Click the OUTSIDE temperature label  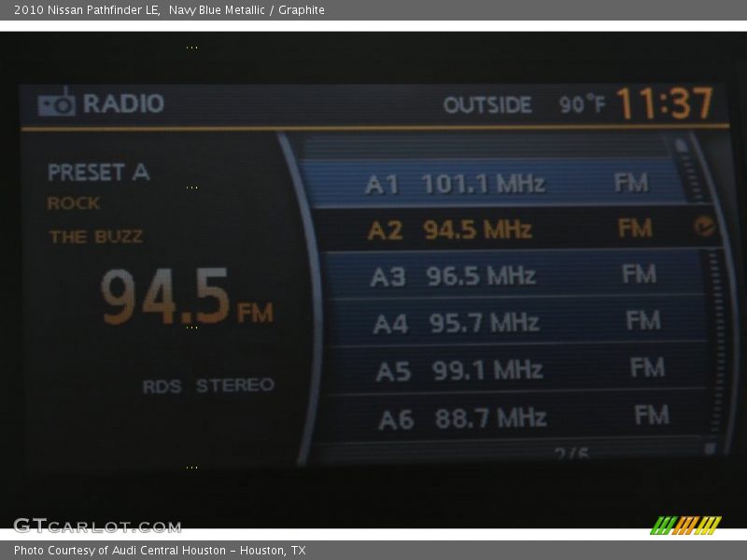[487, 105]
